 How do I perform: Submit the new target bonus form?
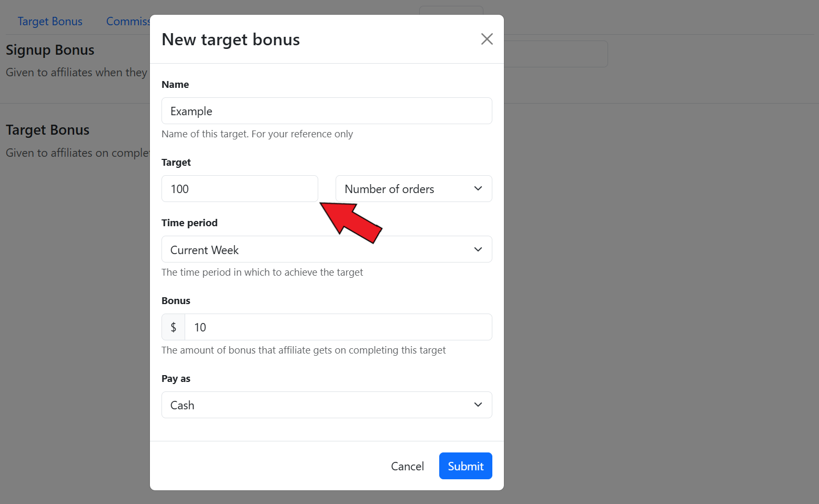click(465, 466)
